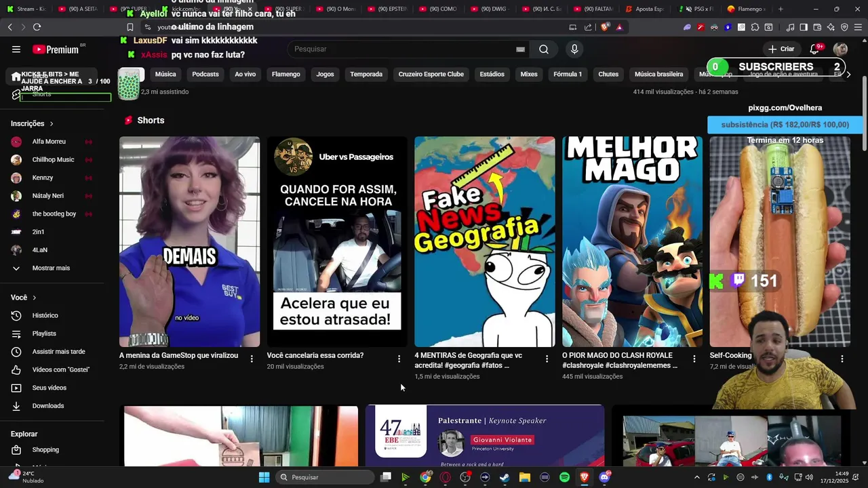Open 'the bootleg boy' subscription channel
This screenshot has height=488, width=868.
56,214
